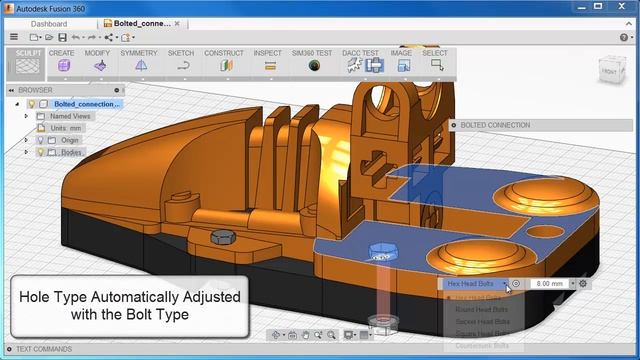
Task: Select the Image insert icon
Action: point(404,65)
